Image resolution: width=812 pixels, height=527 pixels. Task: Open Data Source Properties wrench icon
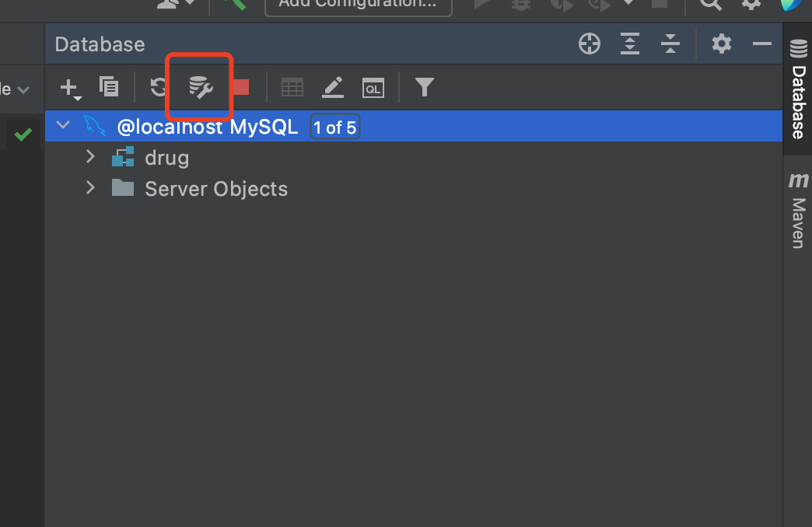(x=201, y=87)
